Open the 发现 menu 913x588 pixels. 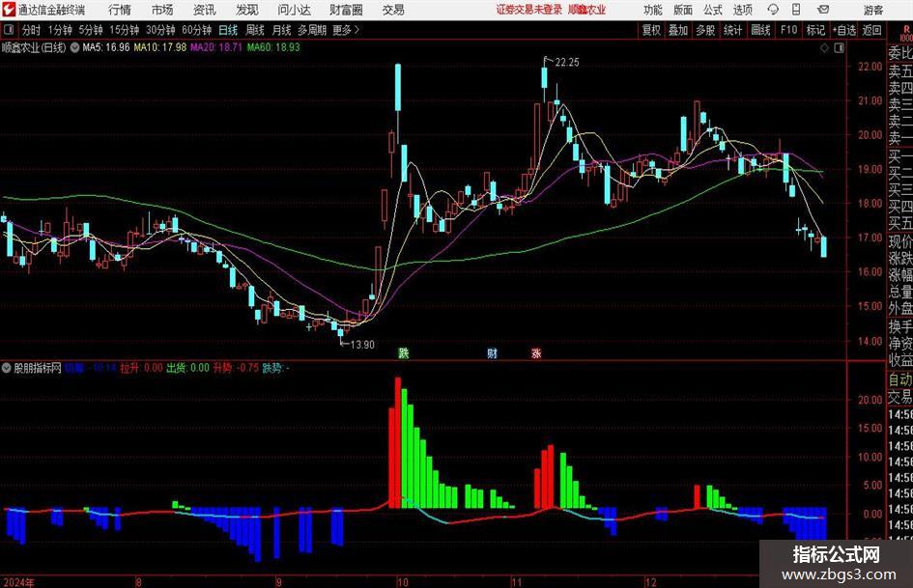click(x=247, y=10)
